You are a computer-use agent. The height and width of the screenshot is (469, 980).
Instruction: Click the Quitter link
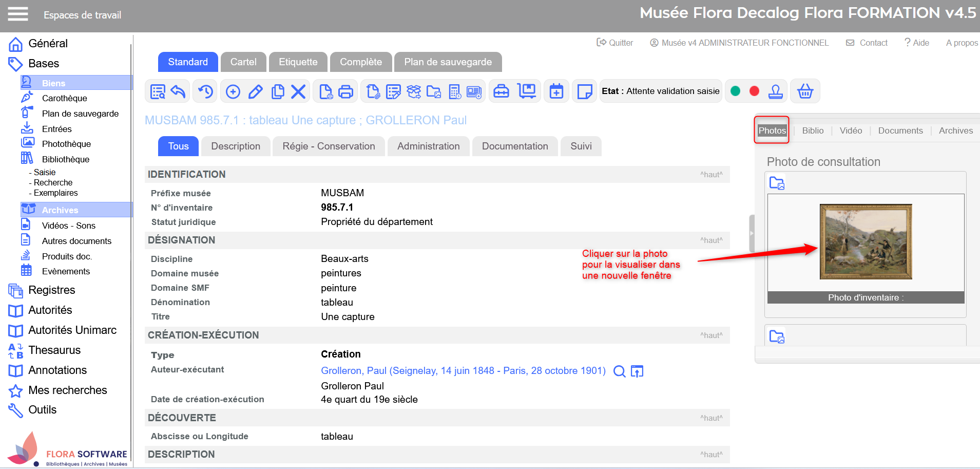615,43
